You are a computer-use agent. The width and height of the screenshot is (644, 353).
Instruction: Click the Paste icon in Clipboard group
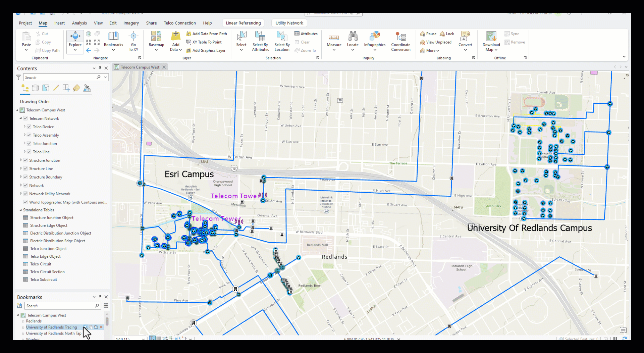pos(26,36)
